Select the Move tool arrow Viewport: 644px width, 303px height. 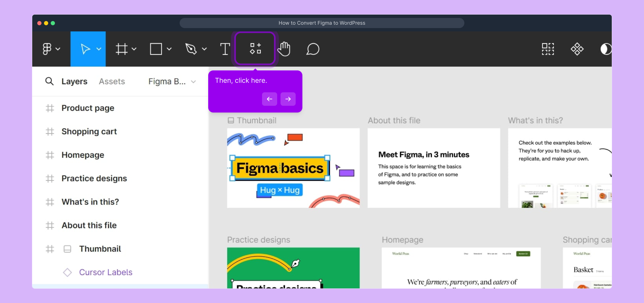point(85,49)
